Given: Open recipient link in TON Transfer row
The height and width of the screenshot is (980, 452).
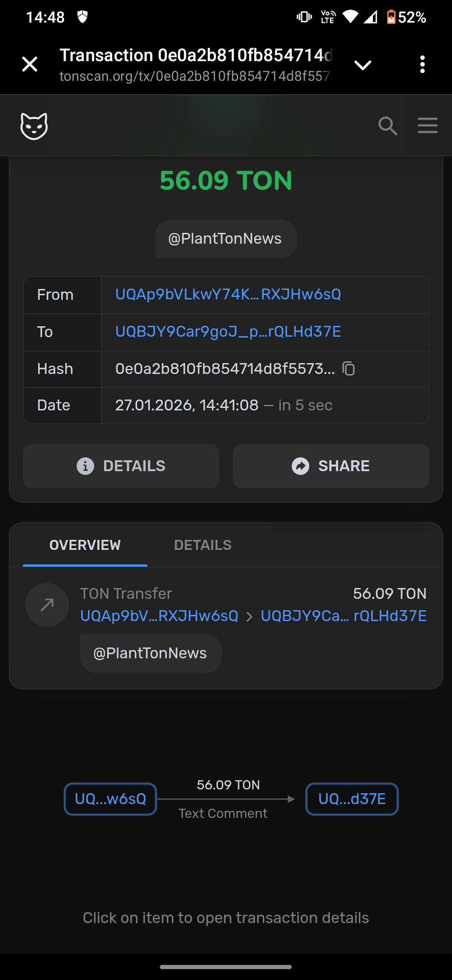Looking at the screenshot, I should 344,616.
